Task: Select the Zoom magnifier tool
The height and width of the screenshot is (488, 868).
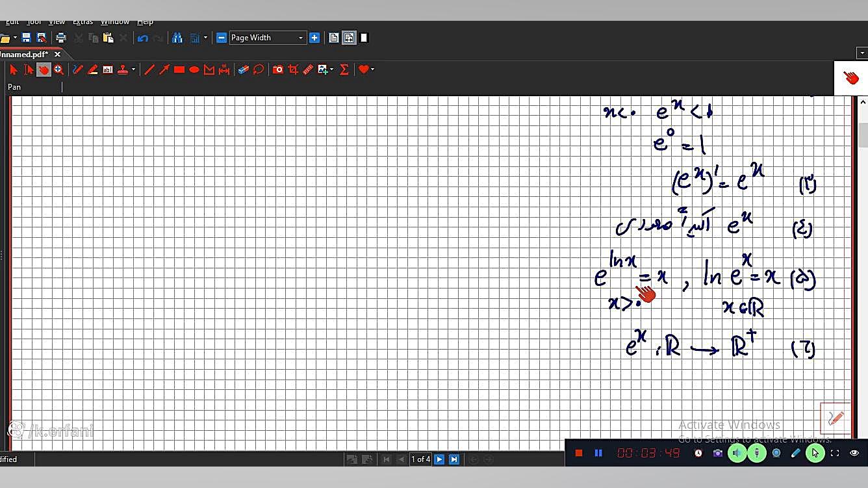Action: [x=58, y=70]
